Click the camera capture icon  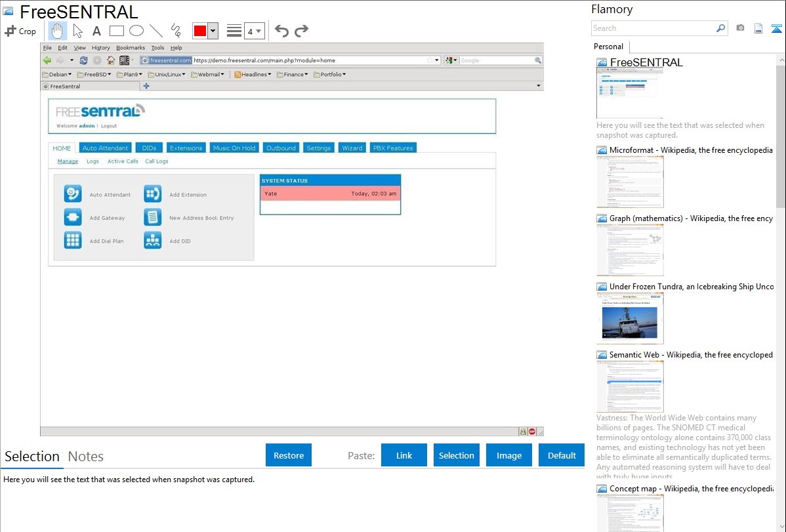(x=740, y=28)
